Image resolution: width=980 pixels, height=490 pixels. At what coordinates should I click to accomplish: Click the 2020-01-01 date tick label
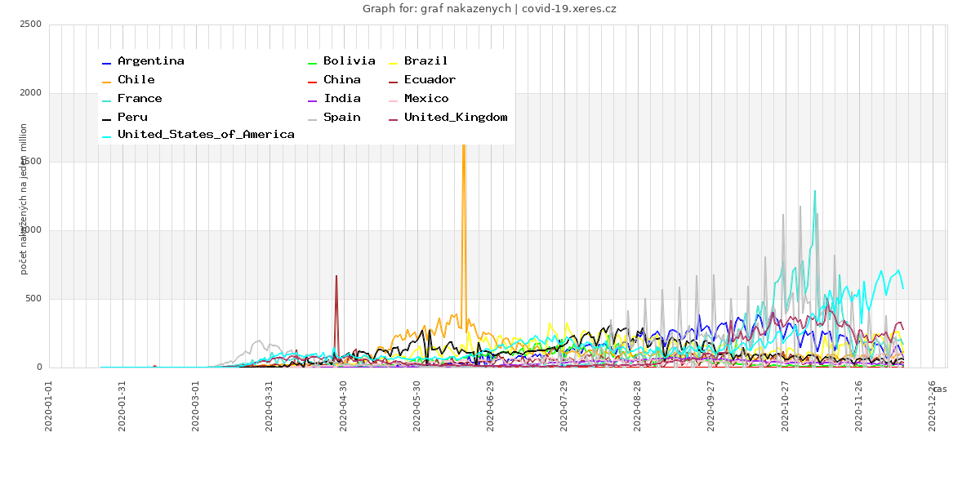(49, 405)
